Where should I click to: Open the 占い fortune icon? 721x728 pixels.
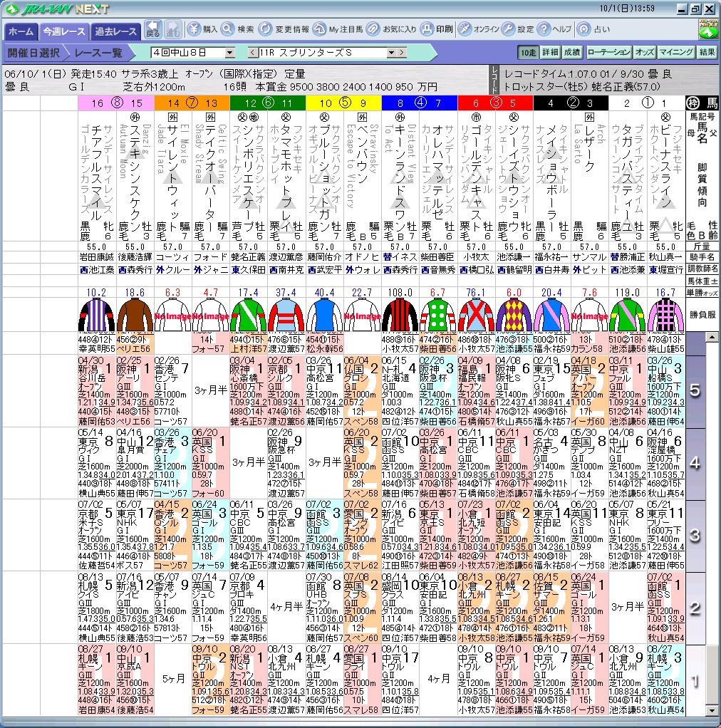[583, 29]
